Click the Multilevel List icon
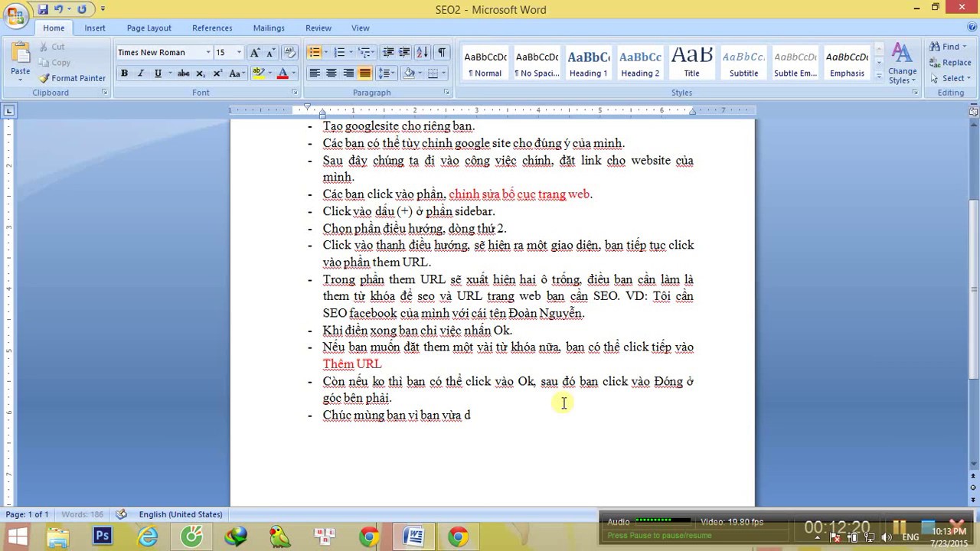980x551 pixels. pos(364,52)
